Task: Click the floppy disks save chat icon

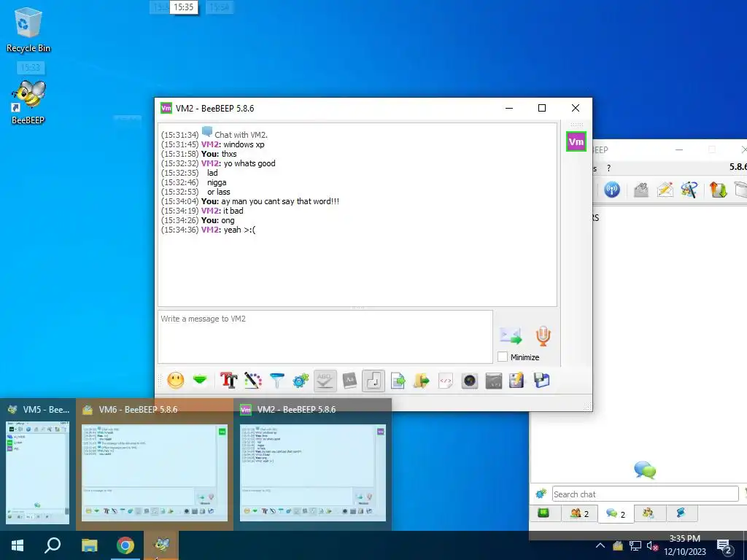Action: click(x=542, y=381)
